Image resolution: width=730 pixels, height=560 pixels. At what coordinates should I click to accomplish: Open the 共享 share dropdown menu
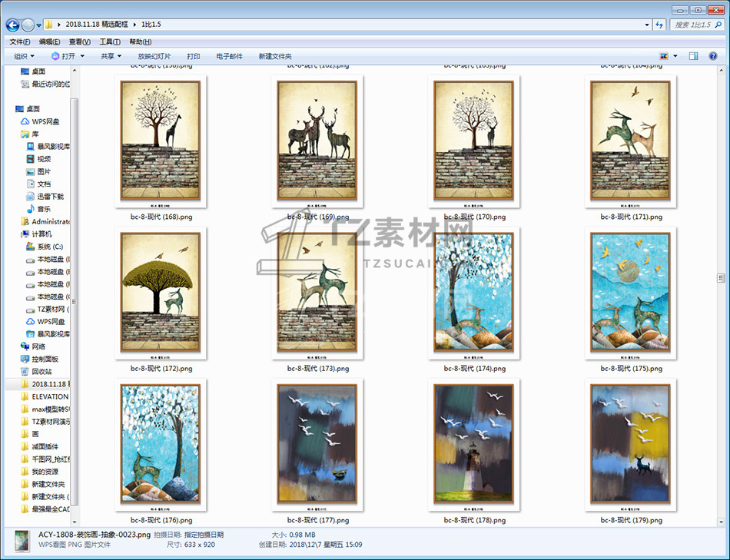point(111,56)
